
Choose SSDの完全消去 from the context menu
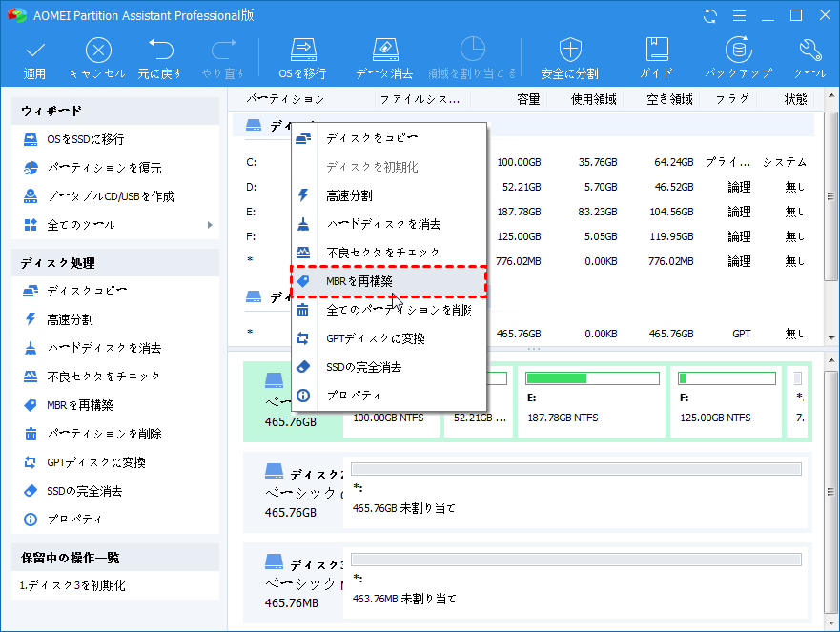[x=389, y=367]
